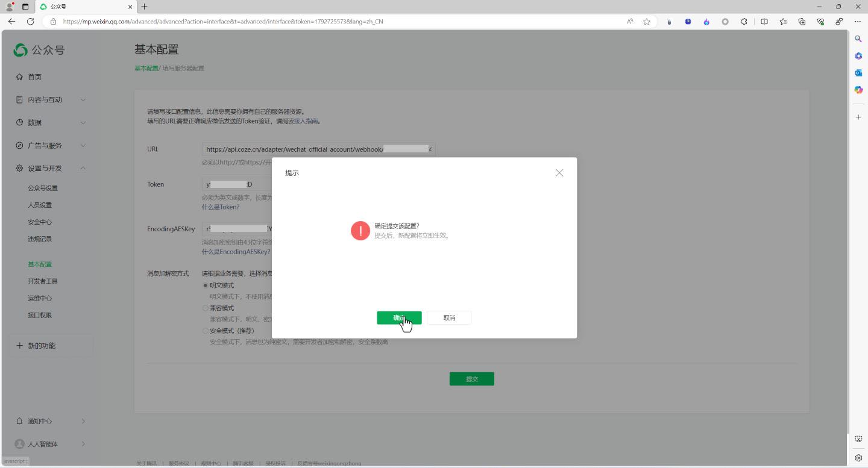Click the green confirm button in dialog
This screenshot has height=468, width=868.
(398, 317)
